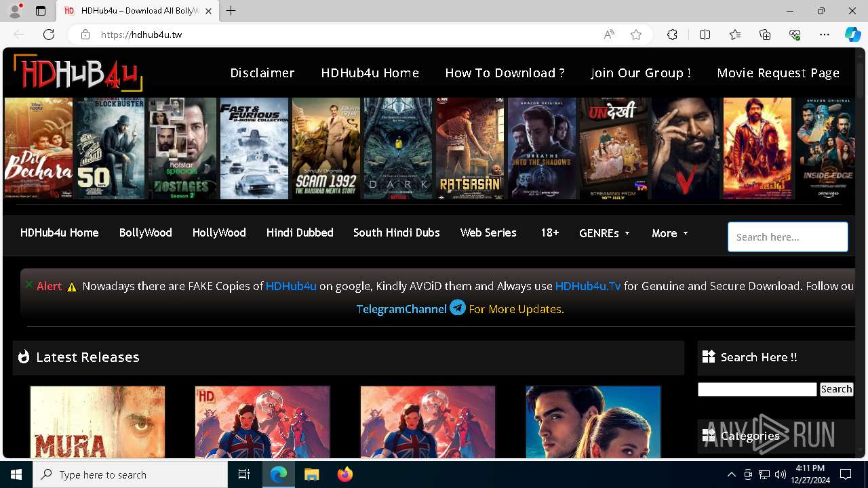The width and height of the screenshot is (868, 488).
Task: Open File Explorer from taskbar
Action: coord(311,474)
